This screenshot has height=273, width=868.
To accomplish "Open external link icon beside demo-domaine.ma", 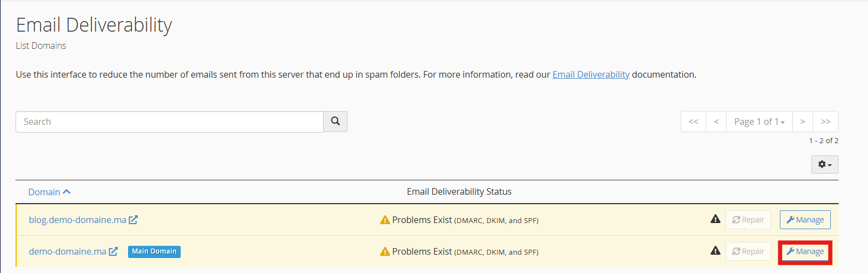I will coord(113,251).
